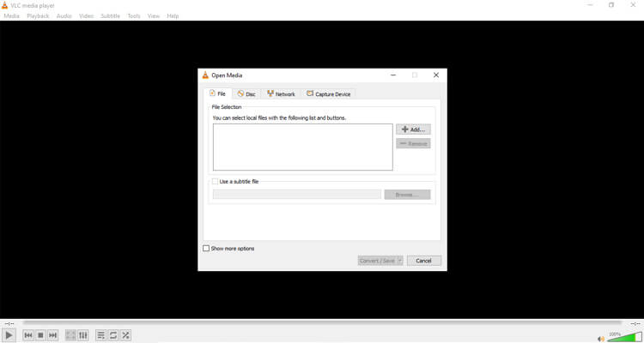Viewport: 644px width, 343px height.
Task: Click the previous media skip button
Action: [28, 335]
